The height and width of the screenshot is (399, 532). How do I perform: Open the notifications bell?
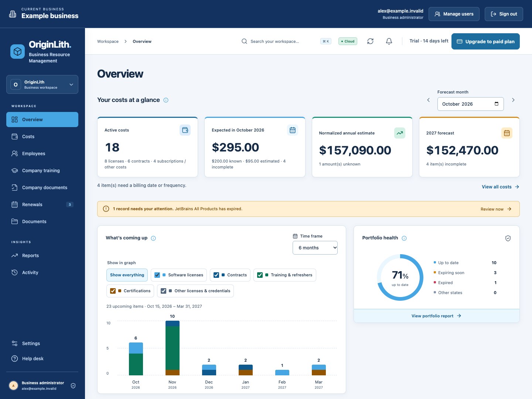coord(389,41)
